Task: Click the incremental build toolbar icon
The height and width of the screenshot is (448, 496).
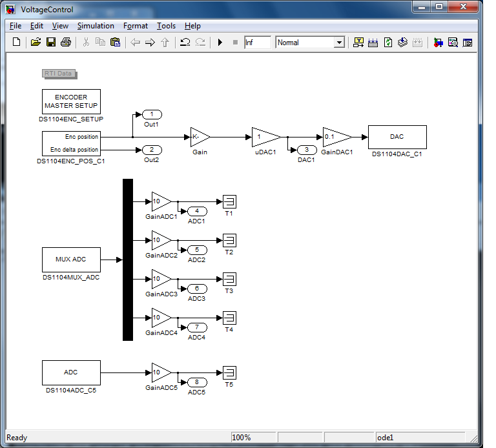Action: 373,42
